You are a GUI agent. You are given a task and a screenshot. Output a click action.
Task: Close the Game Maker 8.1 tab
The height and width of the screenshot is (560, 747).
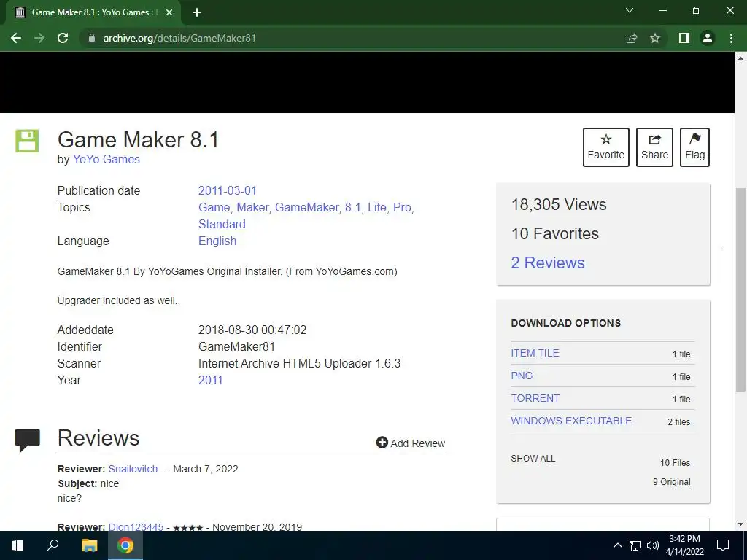[169, 12]
